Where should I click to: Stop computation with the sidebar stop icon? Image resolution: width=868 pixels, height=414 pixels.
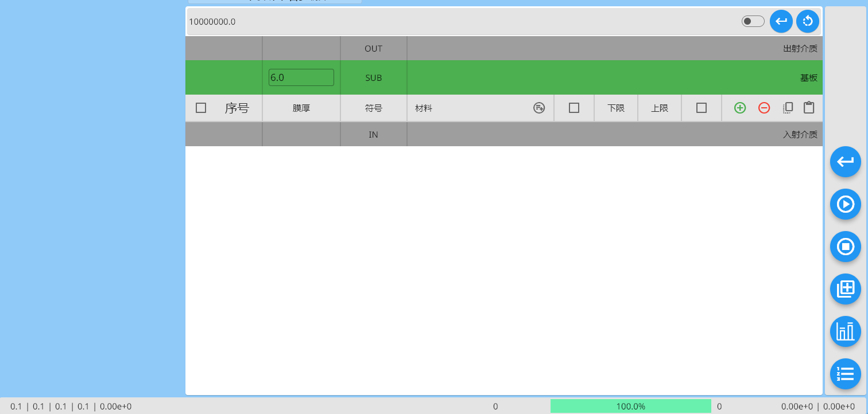(x=845, y=247)
